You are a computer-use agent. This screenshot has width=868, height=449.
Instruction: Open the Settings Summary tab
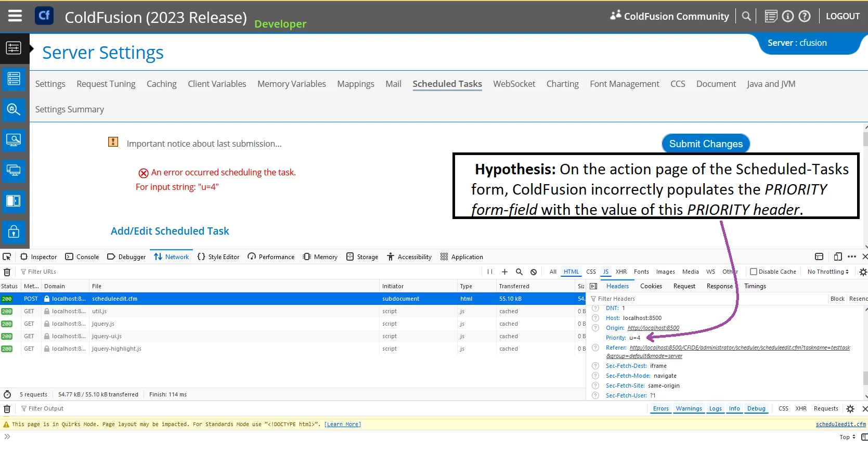coord(70,109)
